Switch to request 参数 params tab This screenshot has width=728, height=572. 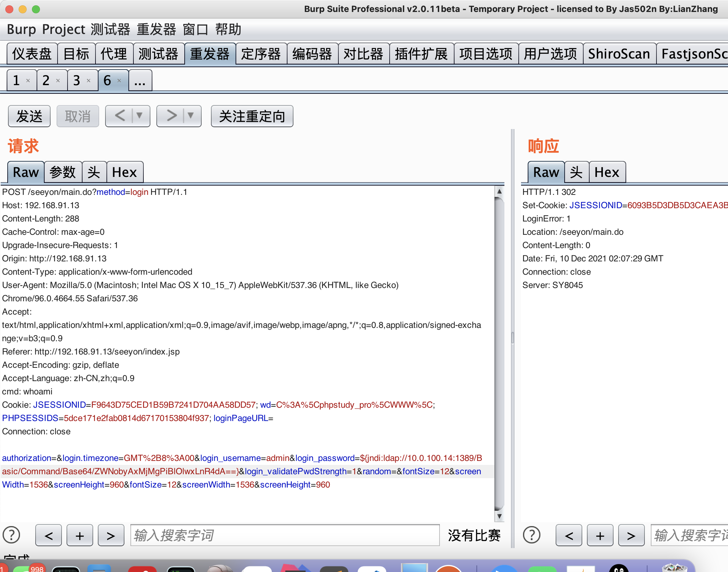[x=63, y=172]
